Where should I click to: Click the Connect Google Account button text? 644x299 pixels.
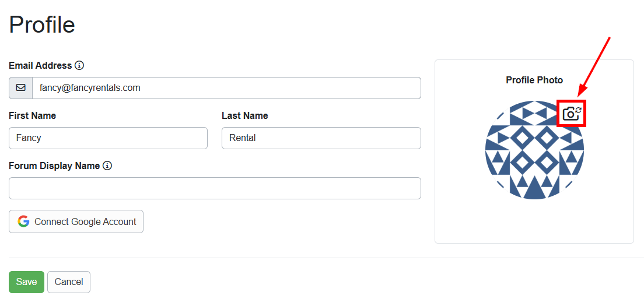[85, 221]
